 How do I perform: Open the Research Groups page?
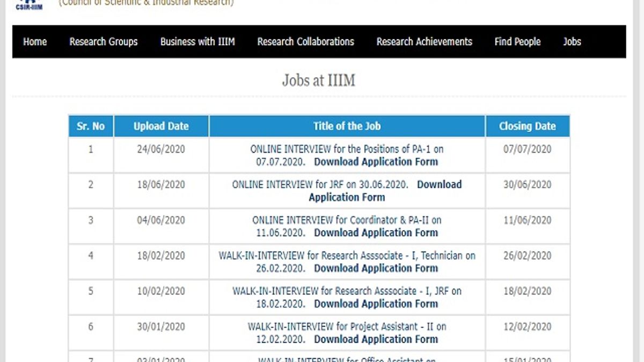coord(103,41)
